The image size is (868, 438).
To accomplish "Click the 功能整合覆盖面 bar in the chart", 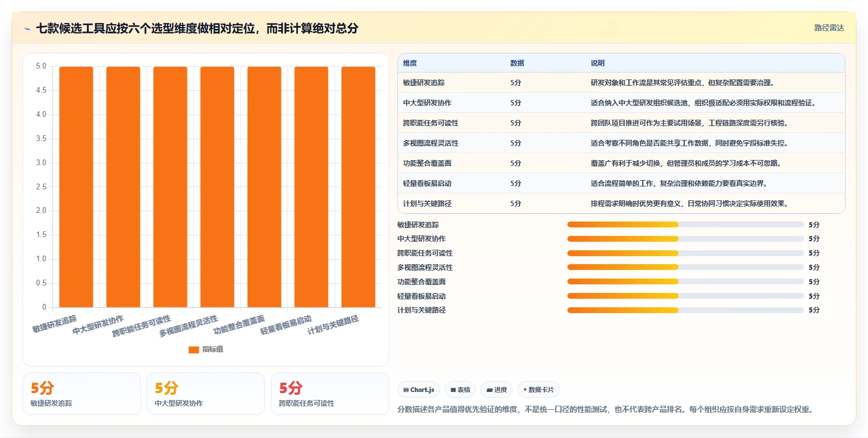I will click(264, 187).
